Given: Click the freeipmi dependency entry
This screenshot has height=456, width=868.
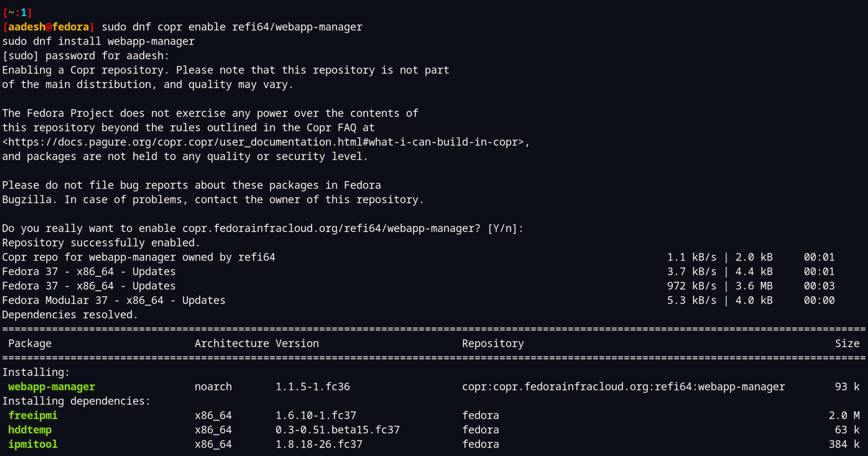Looking at the screenshot, I should [x=33, y=415].
